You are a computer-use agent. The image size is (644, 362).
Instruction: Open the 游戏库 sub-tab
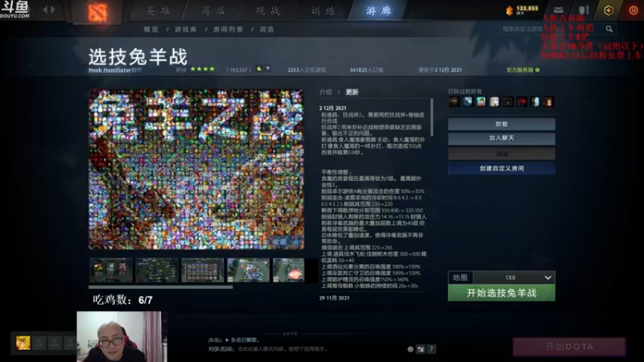coord(186,30)
